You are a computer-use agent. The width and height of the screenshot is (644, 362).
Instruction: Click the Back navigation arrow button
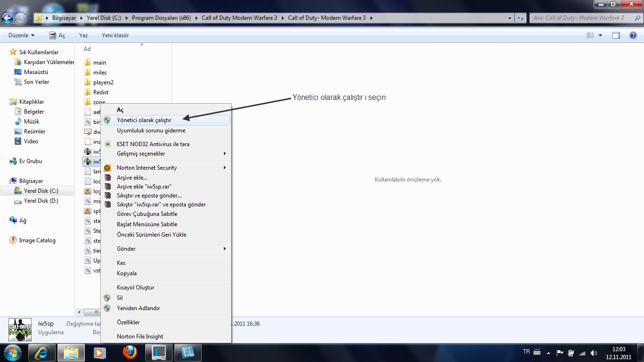[x=7, y=18]
